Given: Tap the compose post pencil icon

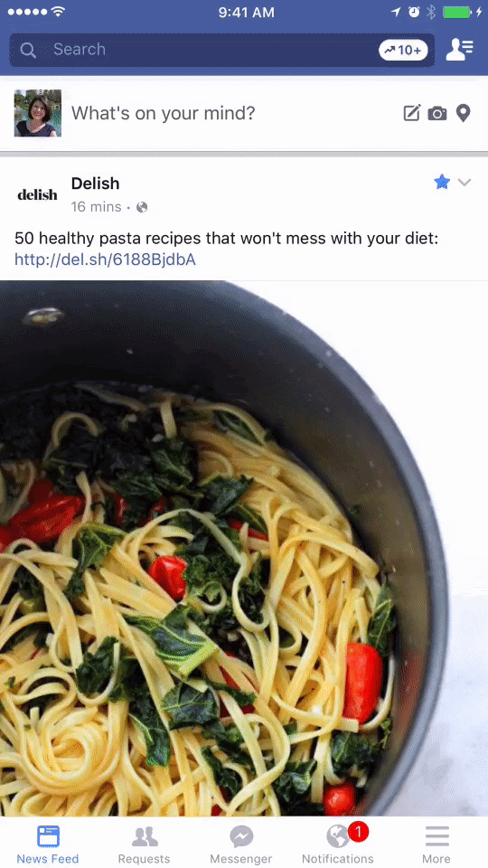Looking at the screenshot, I should click(412, 113).
